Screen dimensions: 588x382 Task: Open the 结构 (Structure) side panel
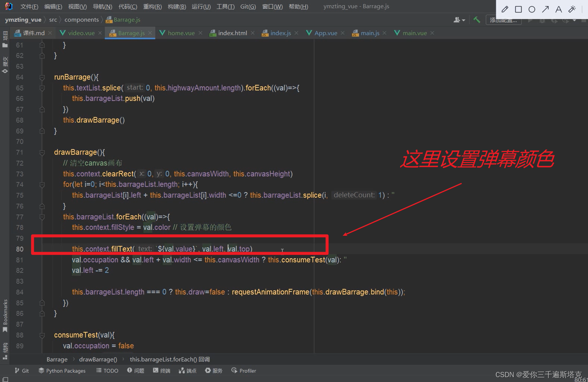tap(5, 351)
